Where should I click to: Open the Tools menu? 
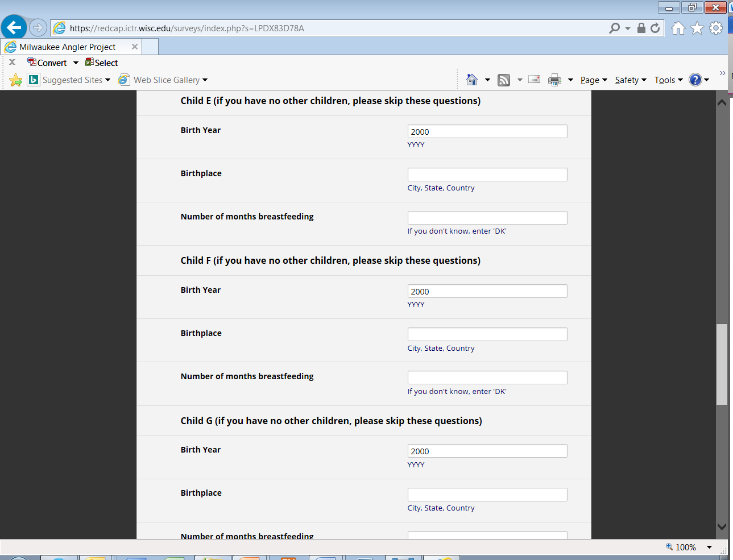(668, 80)
